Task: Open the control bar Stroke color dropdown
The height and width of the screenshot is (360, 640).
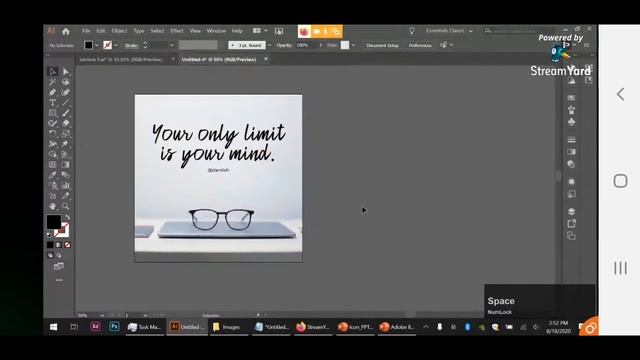Action: 116,45
